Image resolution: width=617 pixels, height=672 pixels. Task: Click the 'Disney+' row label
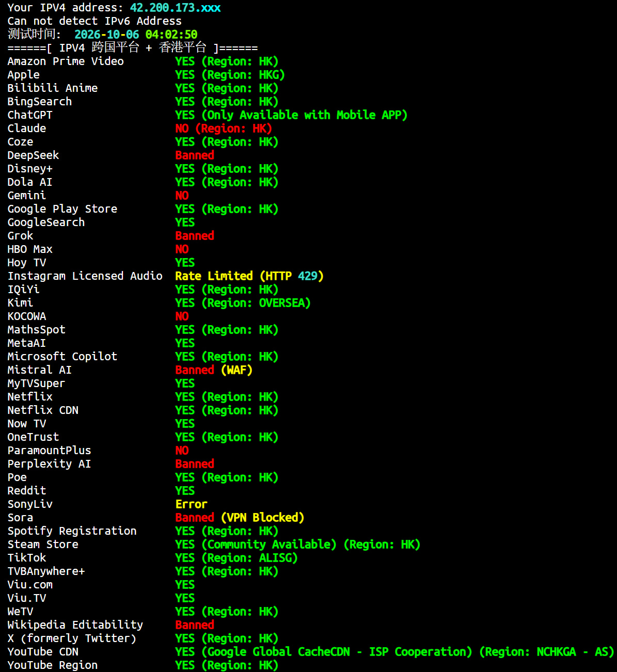(30, 169)
